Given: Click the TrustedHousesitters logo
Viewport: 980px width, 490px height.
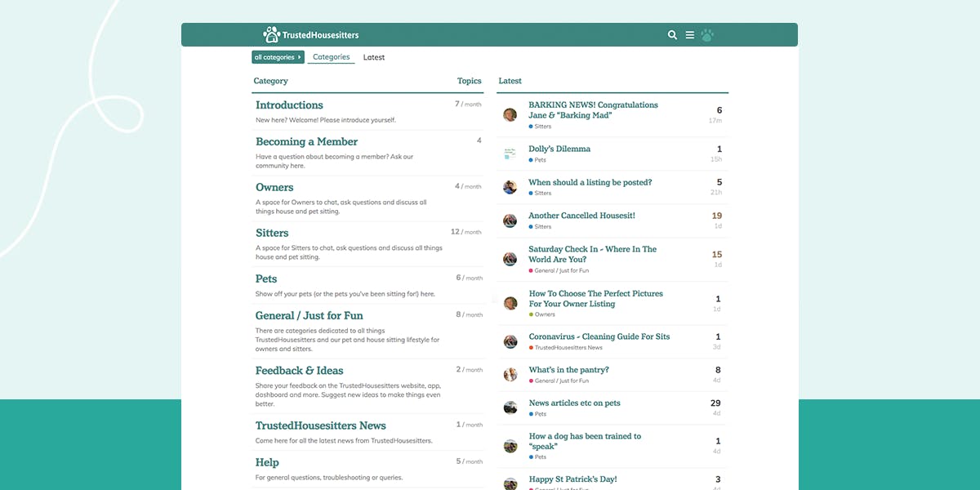Looking at the screenshot, I should (x=311, y=34).
